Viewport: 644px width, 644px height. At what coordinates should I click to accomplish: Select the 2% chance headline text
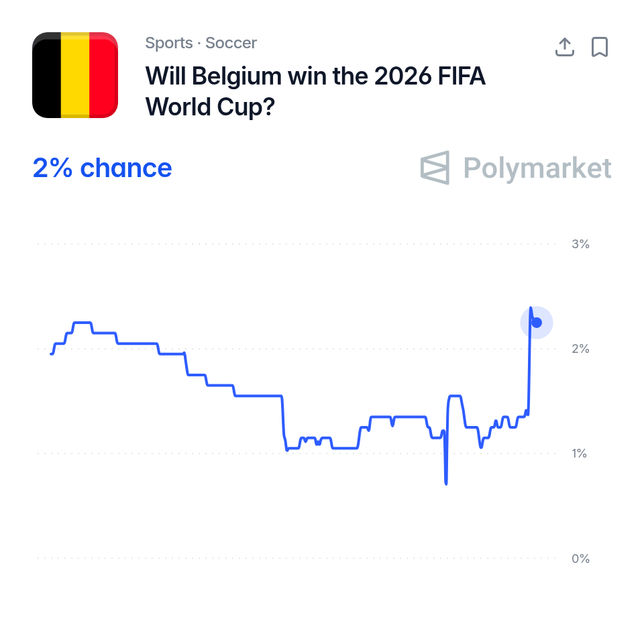click(x=102, y=168)
